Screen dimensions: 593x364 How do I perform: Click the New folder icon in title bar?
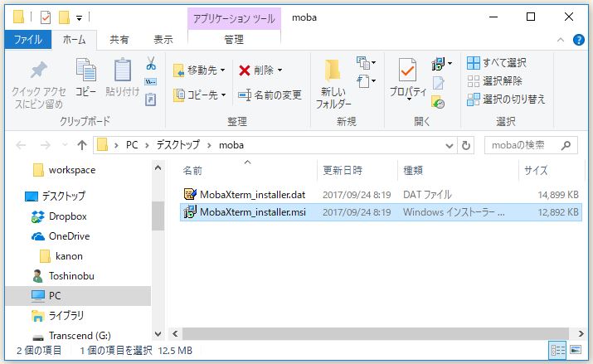pyautogui.click(x=64, y=17)
